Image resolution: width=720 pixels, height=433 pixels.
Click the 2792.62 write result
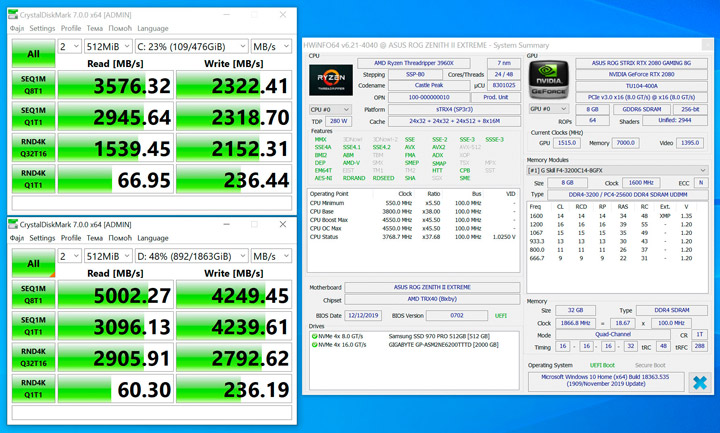coord(234,358)
